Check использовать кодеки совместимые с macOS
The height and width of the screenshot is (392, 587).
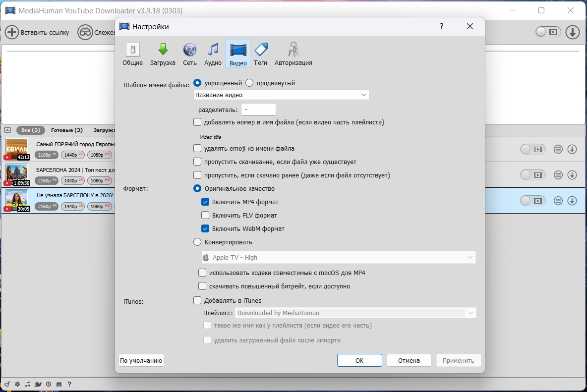pos(202,273)
